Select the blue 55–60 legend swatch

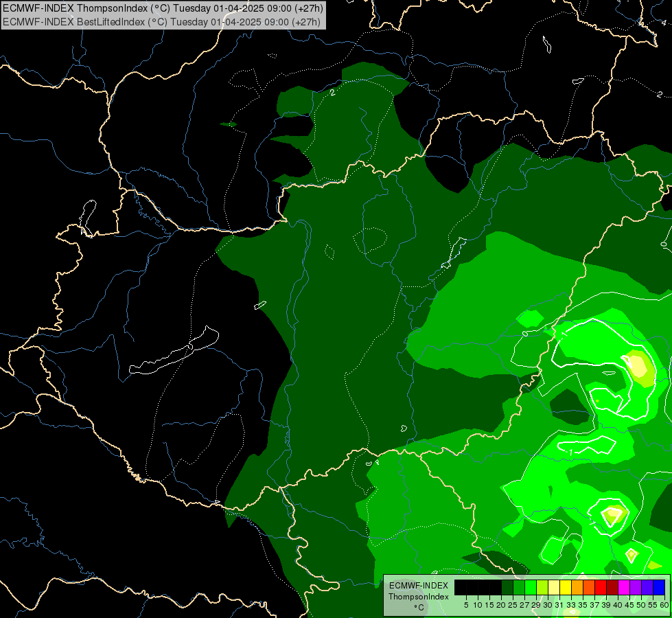pos(659,588)
